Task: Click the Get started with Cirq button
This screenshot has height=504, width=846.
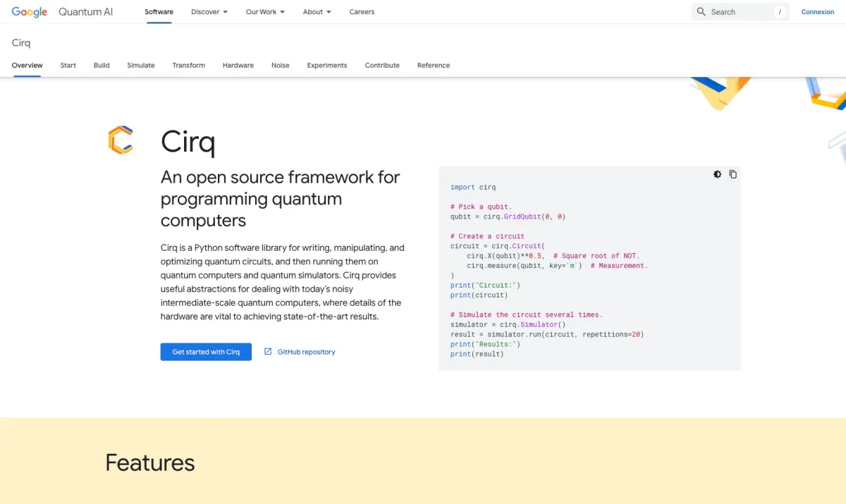Action: click(x=206, y=352)
